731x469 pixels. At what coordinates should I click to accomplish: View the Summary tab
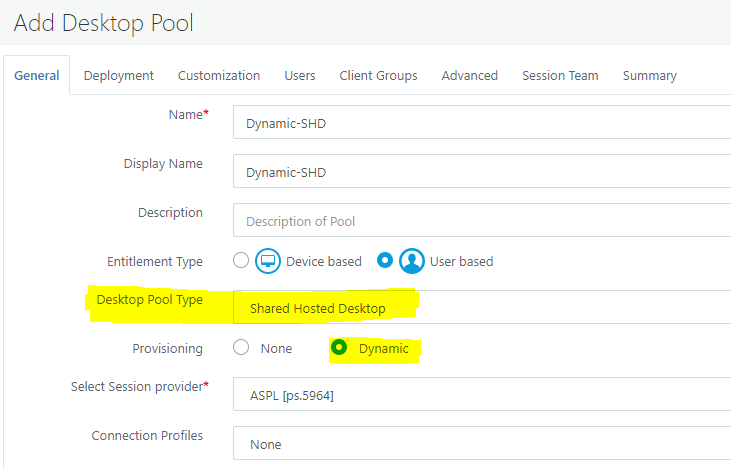pyautogui.click(x=649, y=76)
